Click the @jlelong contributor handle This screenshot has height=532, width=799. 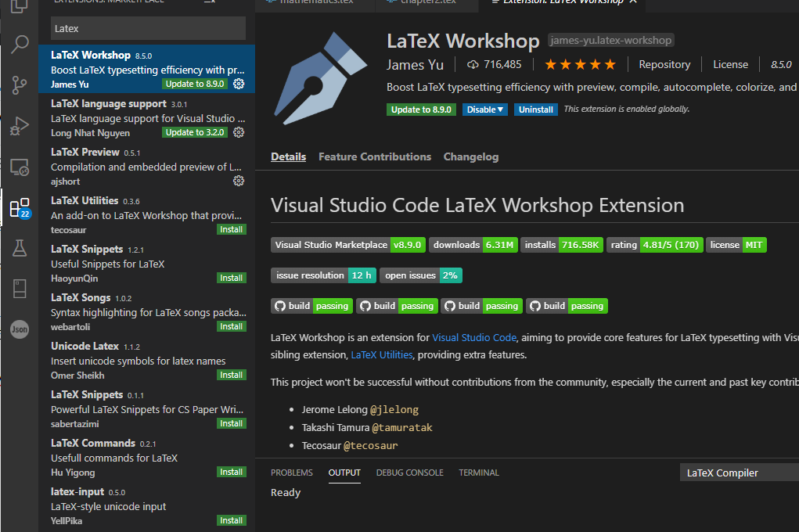tap(394, 410)
